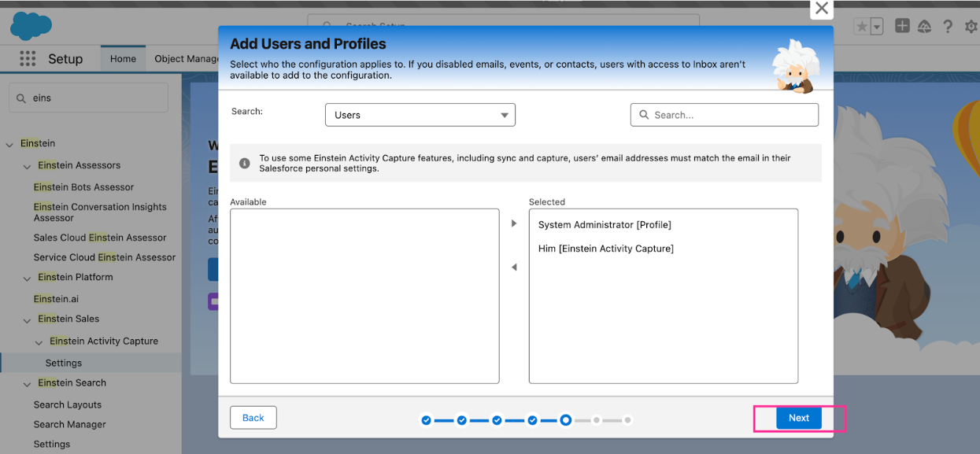This screenshot has height=454, width=980.
Task: Collapse the Einstein Platform node
Action: (x=27, y=278)
